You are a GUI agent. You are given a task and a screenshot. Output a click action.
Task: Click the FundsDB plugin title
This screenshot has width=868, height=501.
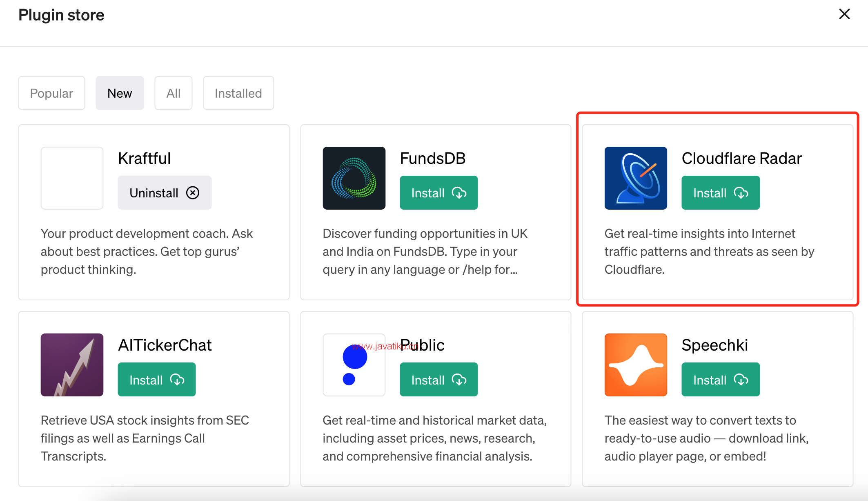click(x=433, y=159)
